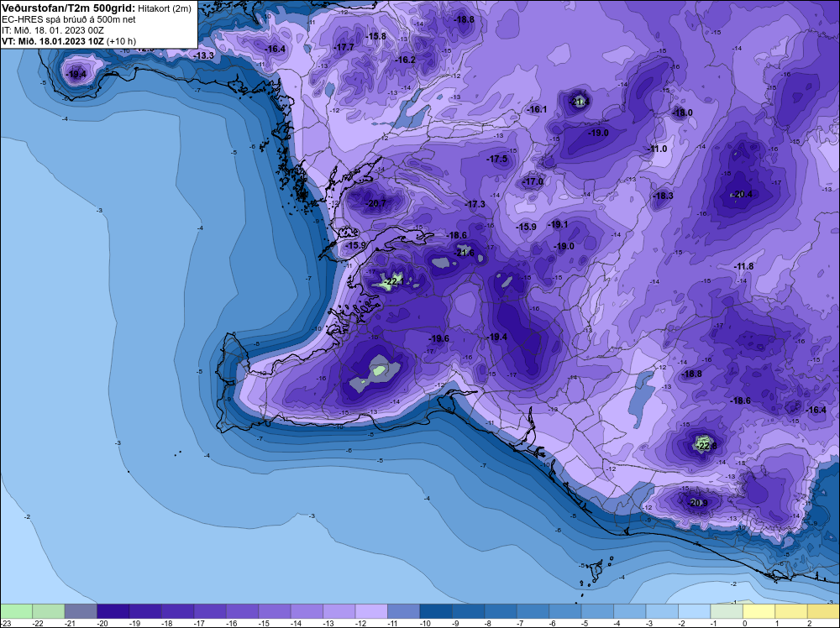Screen dimensions: 840x628
Task: Click the -19.6 temperature label on map
Action: click(439, 338)
